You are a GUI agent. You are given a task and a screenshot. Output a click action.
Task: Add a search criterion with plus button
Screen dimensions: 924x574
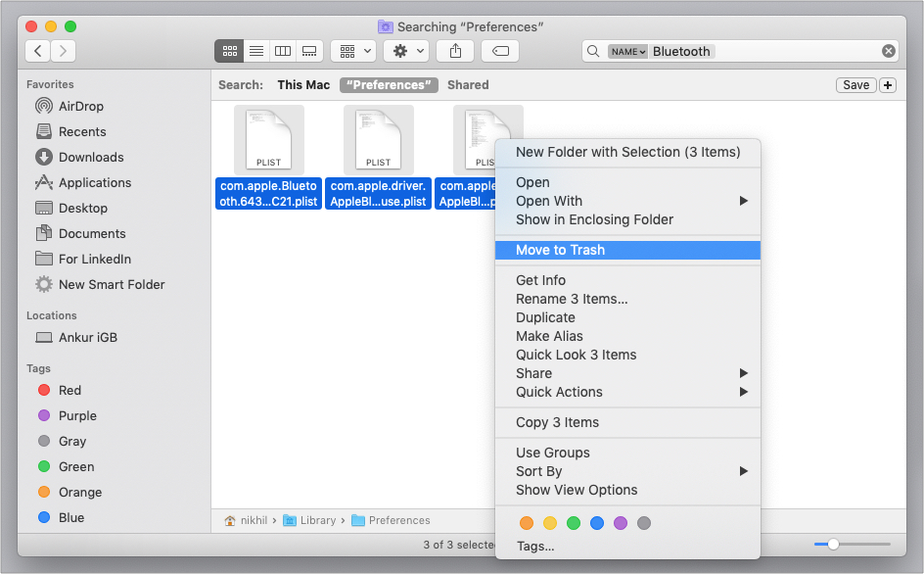point(888,85)
